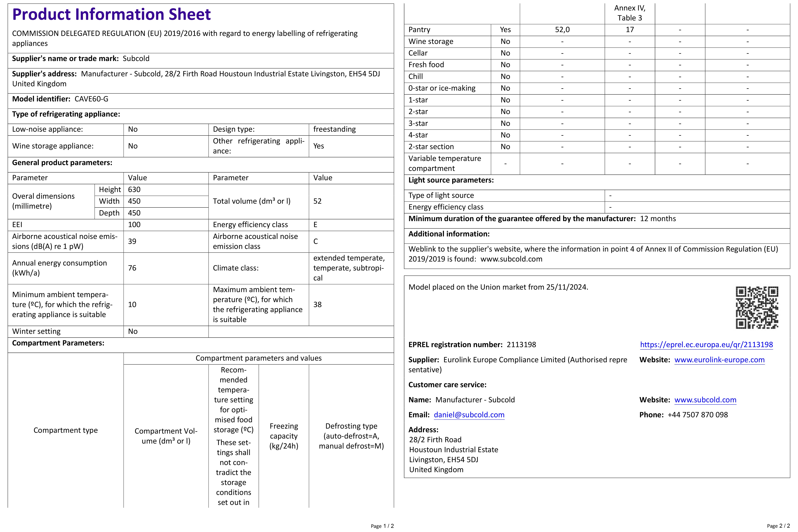This screenshot has width=798, height=532.
Task: Click the daniel@subcold.com email link
Action: [469, 415]
